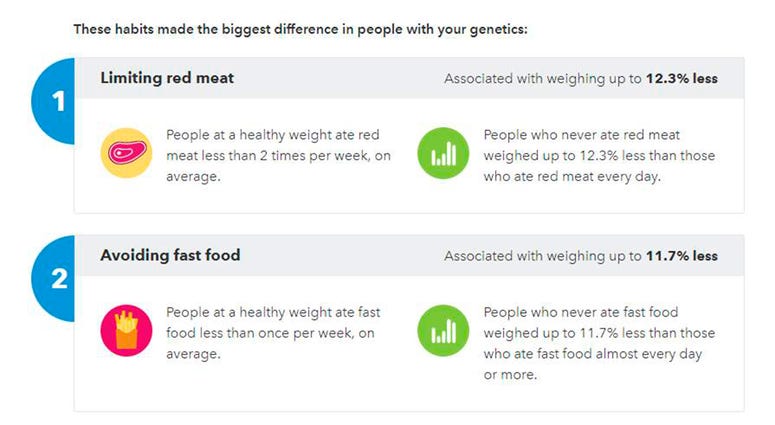Click the fast food card body area
Screen dimensions: 775x425
point(409,343)
